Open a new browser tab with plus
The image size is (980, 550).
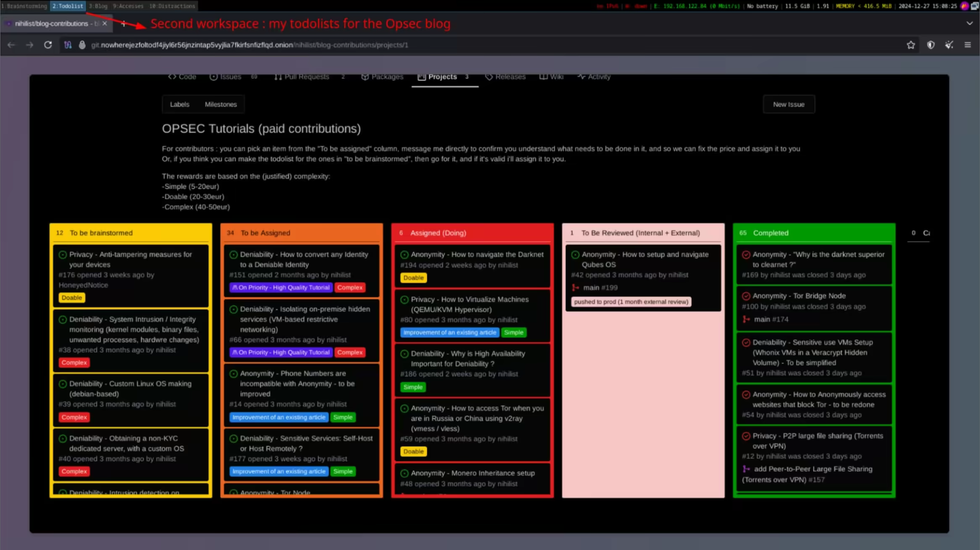[x=123, y=24]
